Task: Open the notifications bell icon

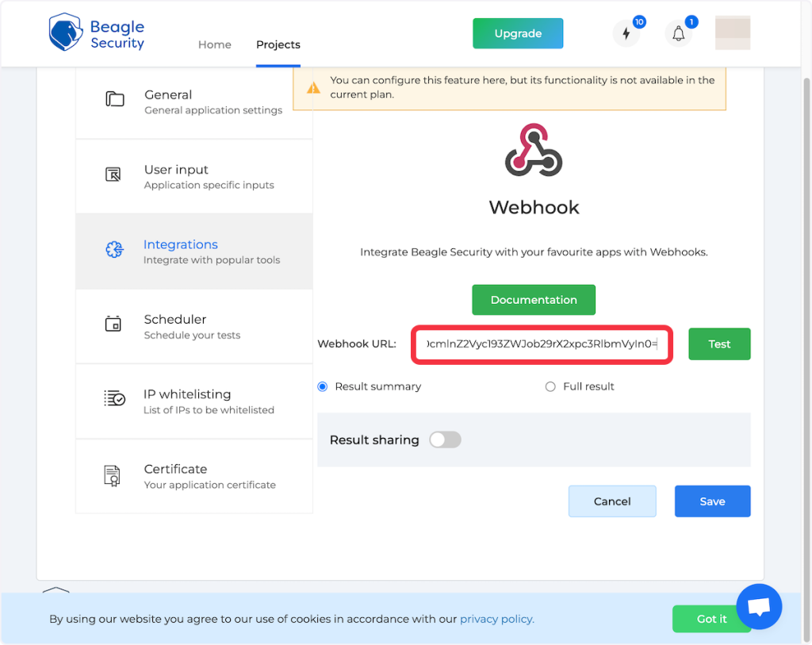Action: tap(678, 34)
